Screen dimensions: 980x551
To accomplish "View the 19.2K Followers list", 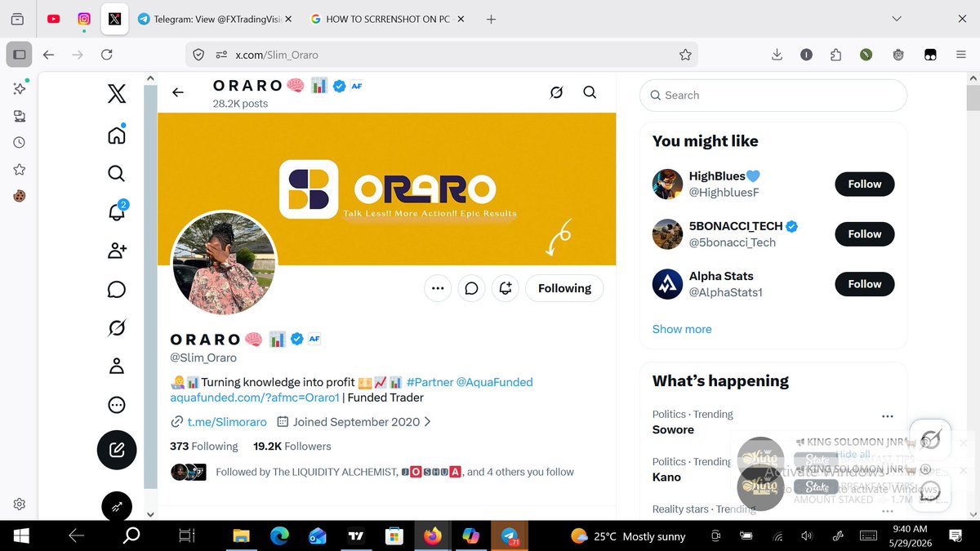I will (292, 447).
